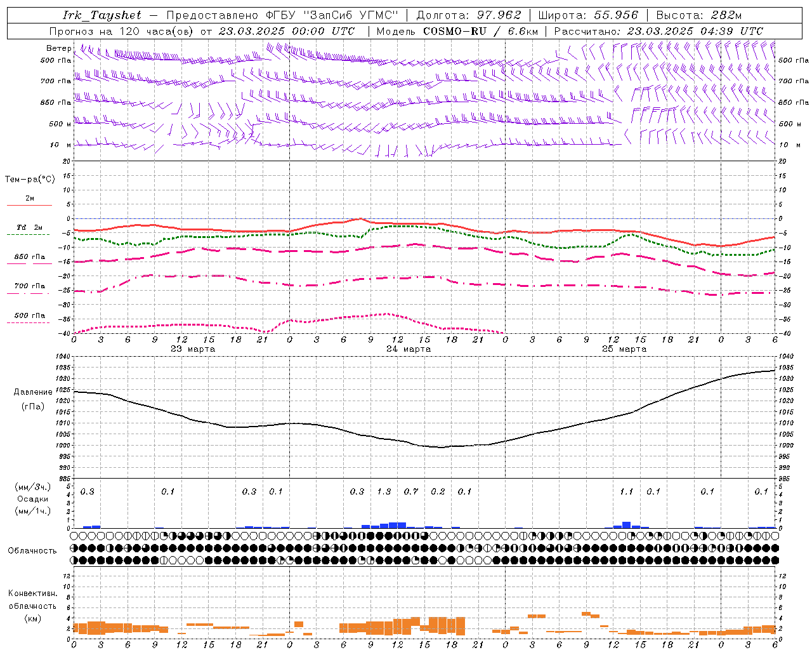Click the Конвективн. convective cloud label
Image resolution: width=812 pixels, height=650 pixels.
pyautogui.click(x=33, y=594)
